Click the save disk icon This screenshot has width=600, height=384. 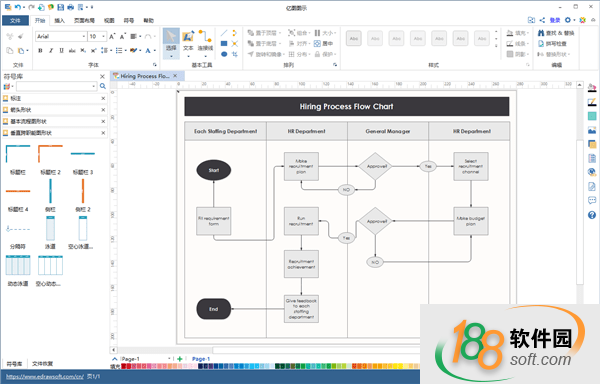click(60, 7)
